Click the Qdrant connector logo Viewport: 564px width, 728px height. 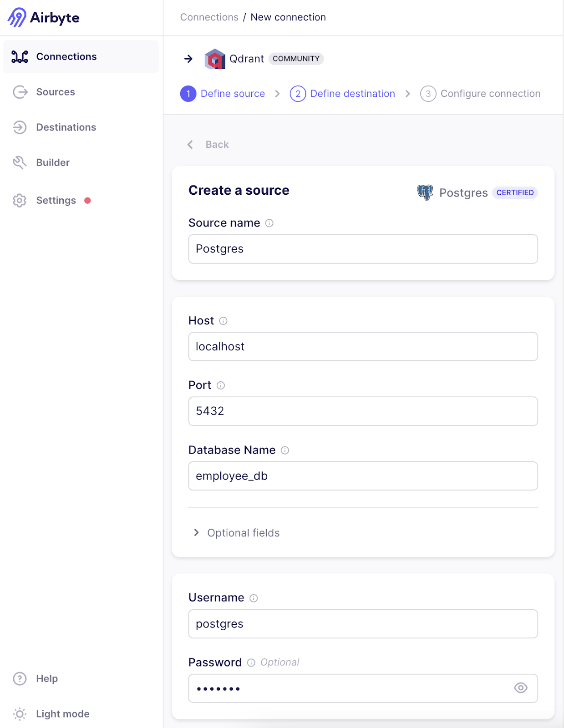(x=215, y=59)
